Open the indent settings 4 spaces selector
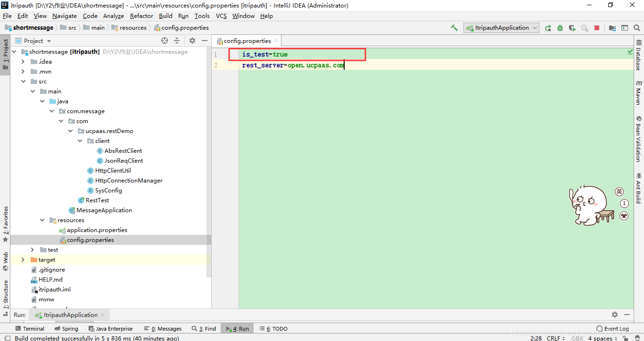 pyautogui.click(x=603, y=338)
